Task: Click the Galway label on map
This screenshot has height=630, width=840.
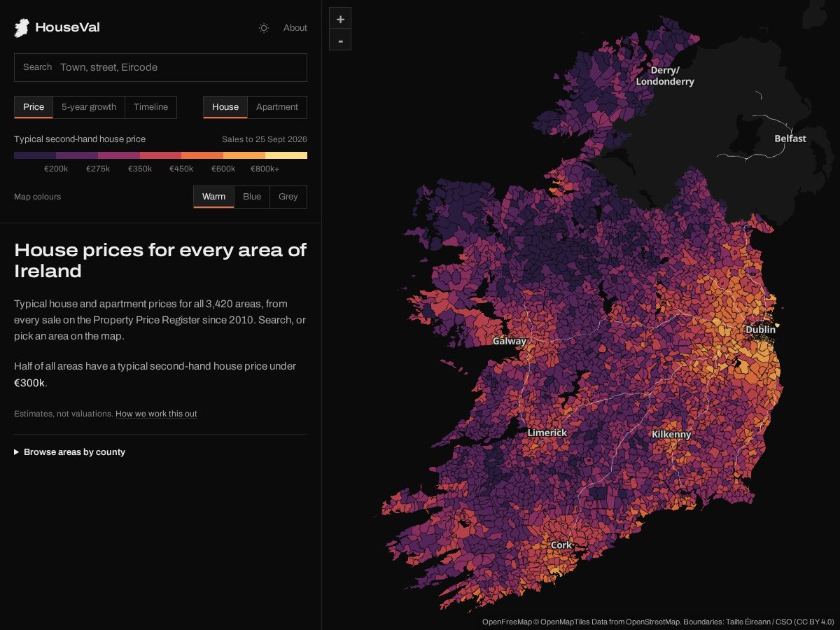Action: [x=510, y=342]
